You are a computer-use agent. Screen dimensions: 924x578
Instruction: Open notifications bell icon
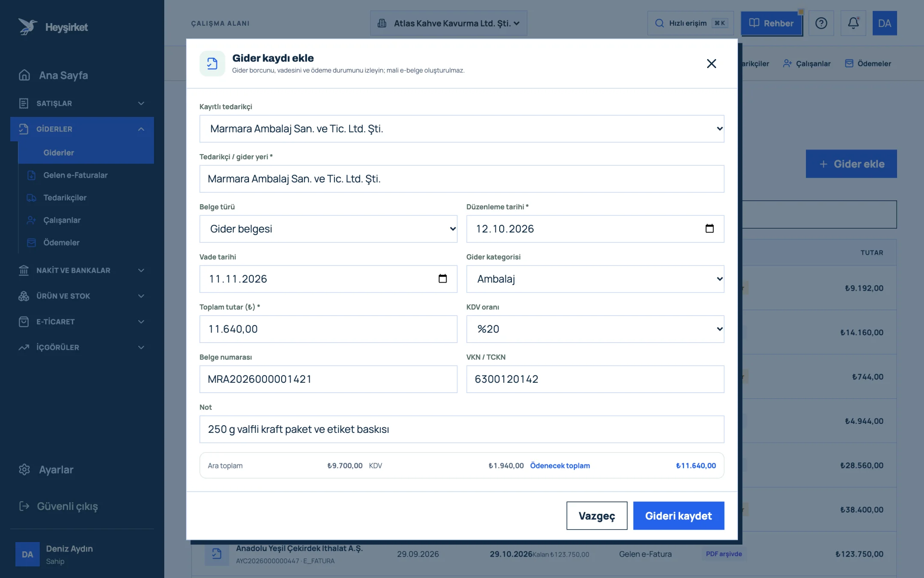pyautogui.click(x=853, y=23)
